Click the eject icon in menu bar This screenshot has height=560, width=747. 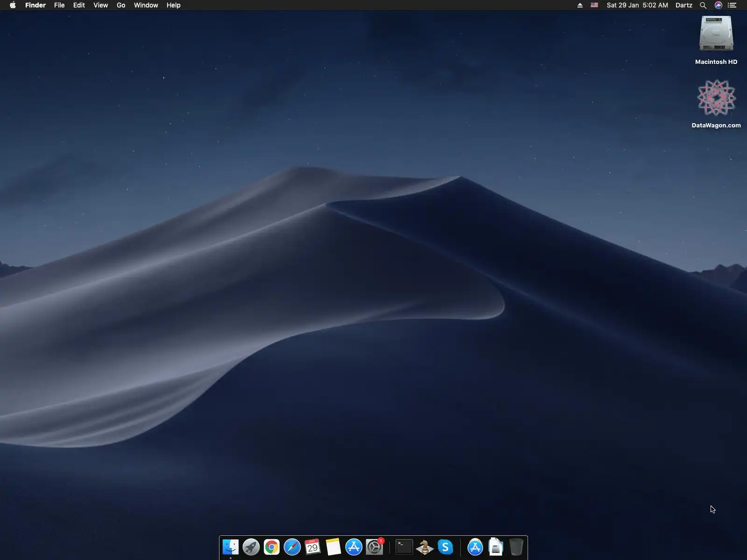tap(580, 5)
